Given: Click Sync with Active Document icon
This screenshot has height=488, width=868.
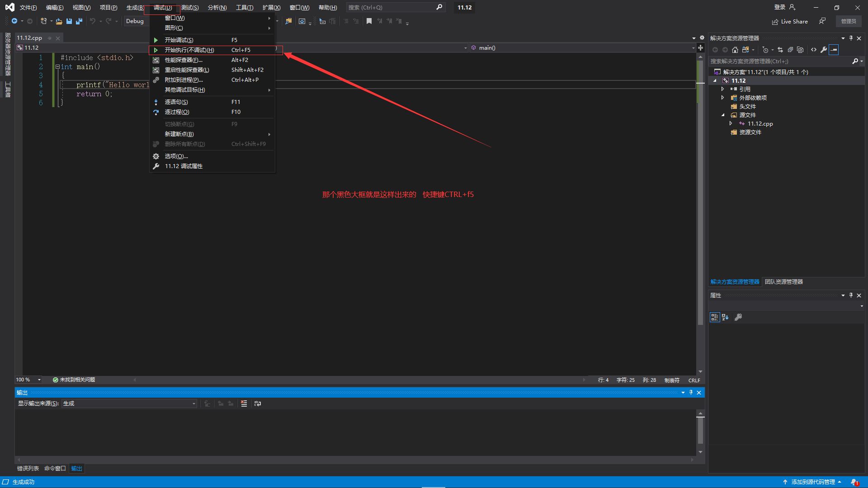Looking at the screenshot, I should coord(780,50).
